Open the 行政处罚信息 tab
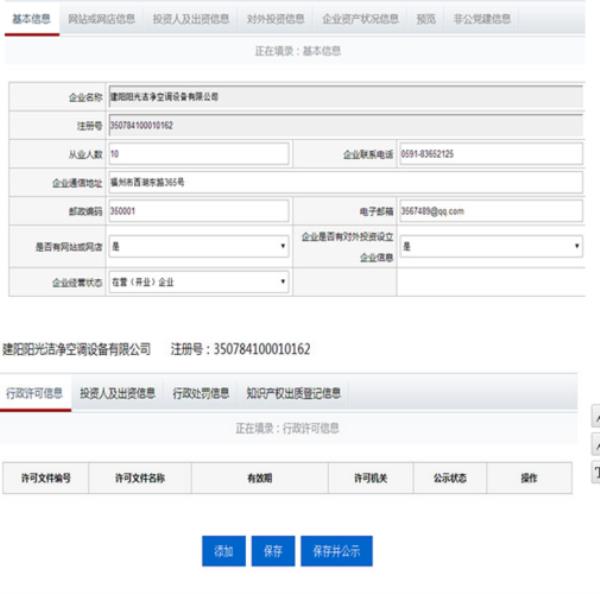Viewport: 600px width, 594px height. pyautogui.click(x=201, y=393)
